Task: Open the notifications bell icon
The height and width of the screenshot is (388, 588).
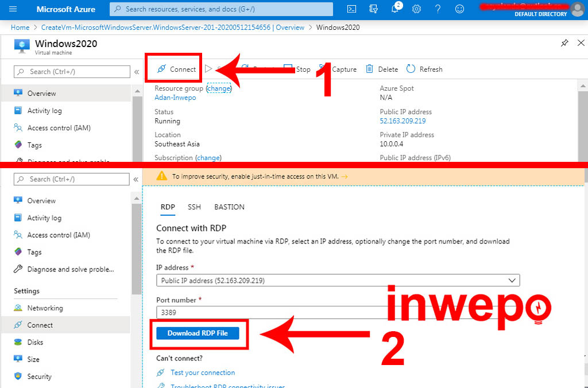Action: point(396,9)
